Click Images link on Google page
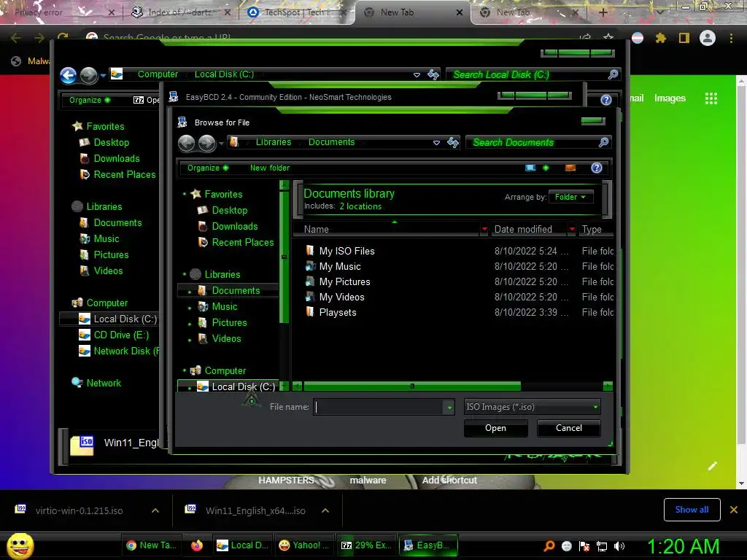This screenshot has height=560, width=747. (670, 98)
